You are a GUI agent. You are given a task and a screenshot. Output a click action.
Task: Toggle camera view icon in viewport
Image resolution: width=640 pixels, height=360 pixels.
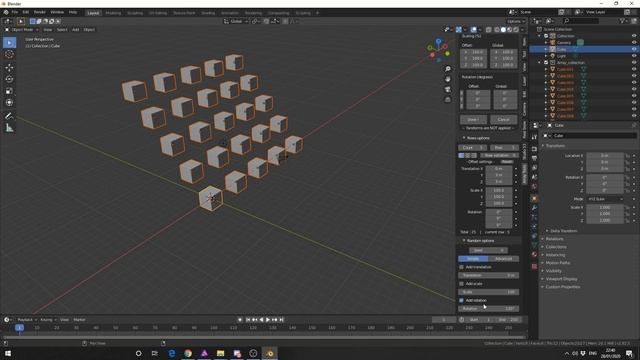pos(448,89)
